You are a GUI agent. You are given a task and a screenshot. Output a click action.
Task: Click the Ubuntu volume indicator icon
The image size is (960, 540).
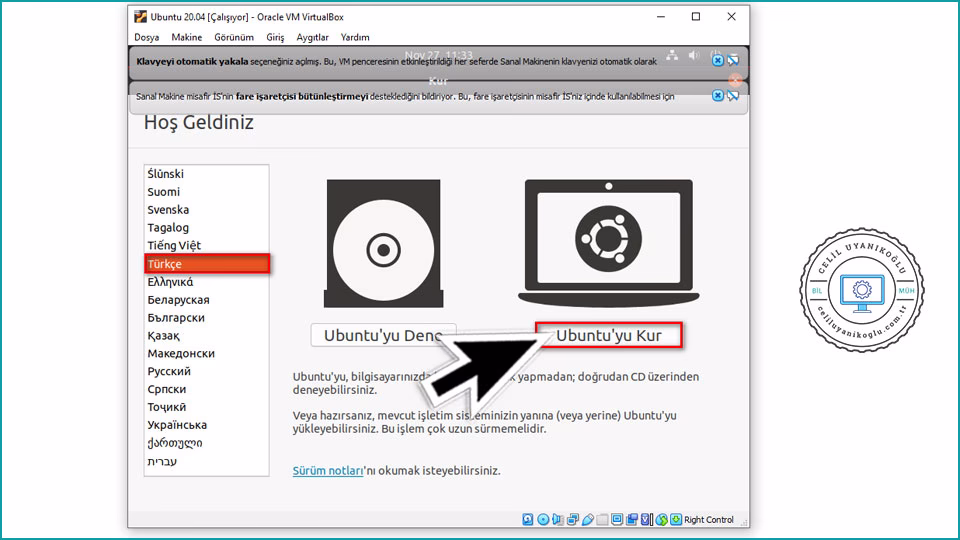(694, 55)
